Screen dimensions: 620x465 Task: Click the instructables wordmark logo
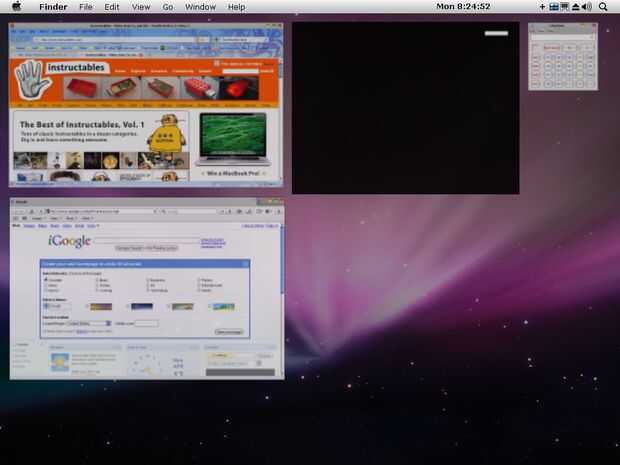tap(76, 68)
